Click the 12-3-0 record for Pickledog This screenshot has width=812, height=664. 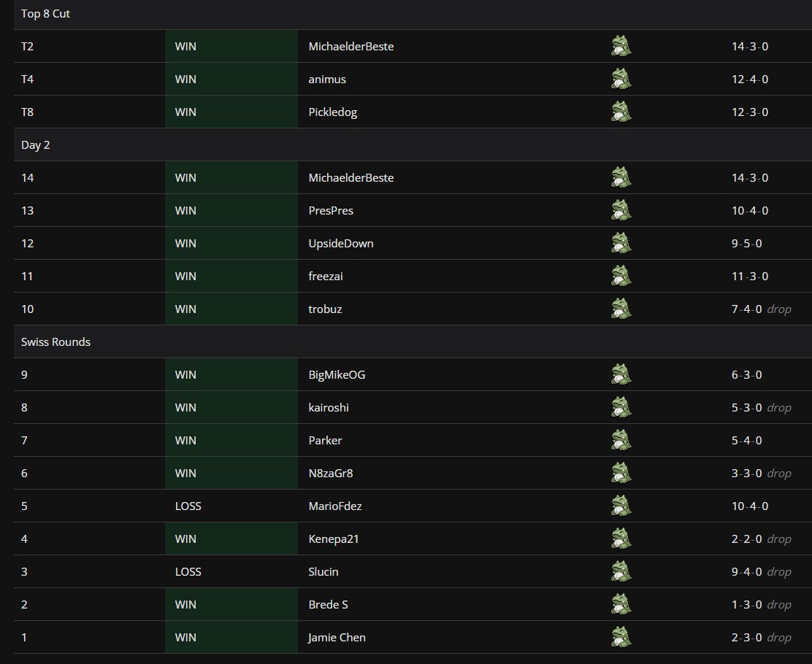750,112
